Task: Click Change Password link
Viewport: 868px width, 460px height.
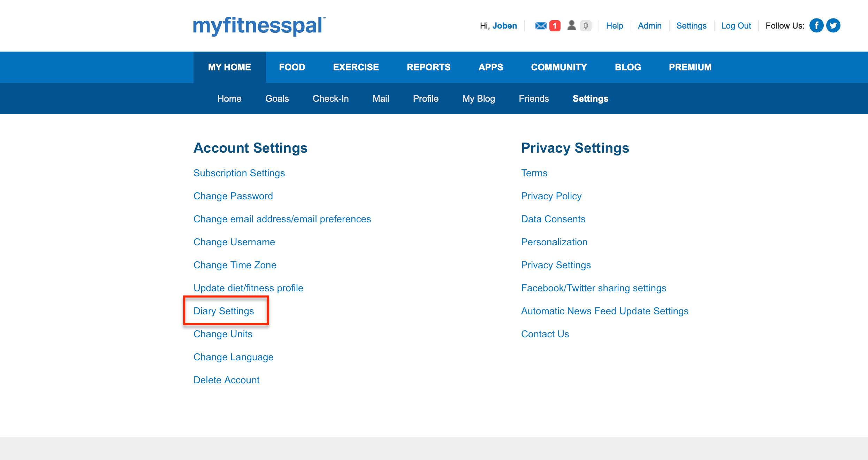Action: click(x=233, y=196)
